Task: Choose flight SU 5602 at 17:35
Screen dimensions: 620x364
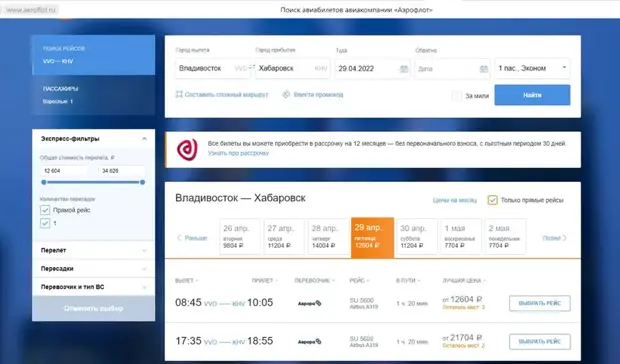Action: point(540,341)
